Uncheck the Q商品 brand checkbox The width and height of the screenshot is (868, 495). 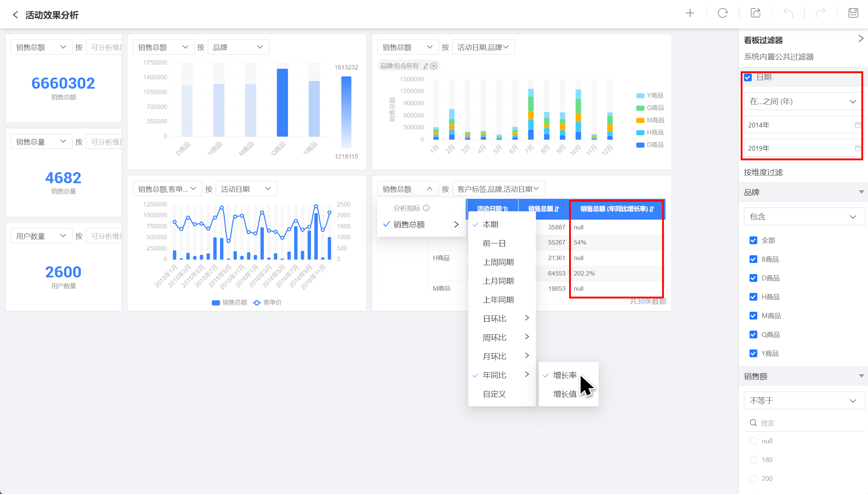pos(753,335)
